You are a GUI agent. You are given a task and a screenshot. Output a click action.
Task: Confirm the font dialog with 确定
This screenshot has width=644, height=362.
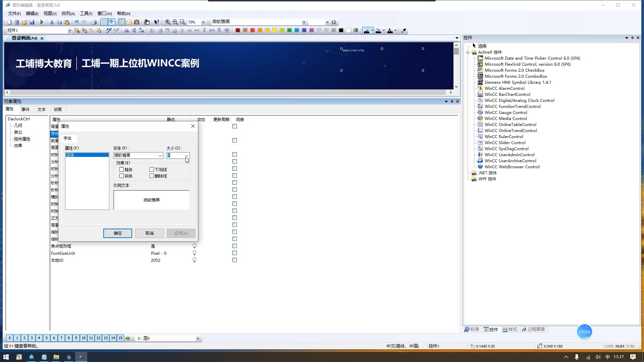(x=118, y=233)
